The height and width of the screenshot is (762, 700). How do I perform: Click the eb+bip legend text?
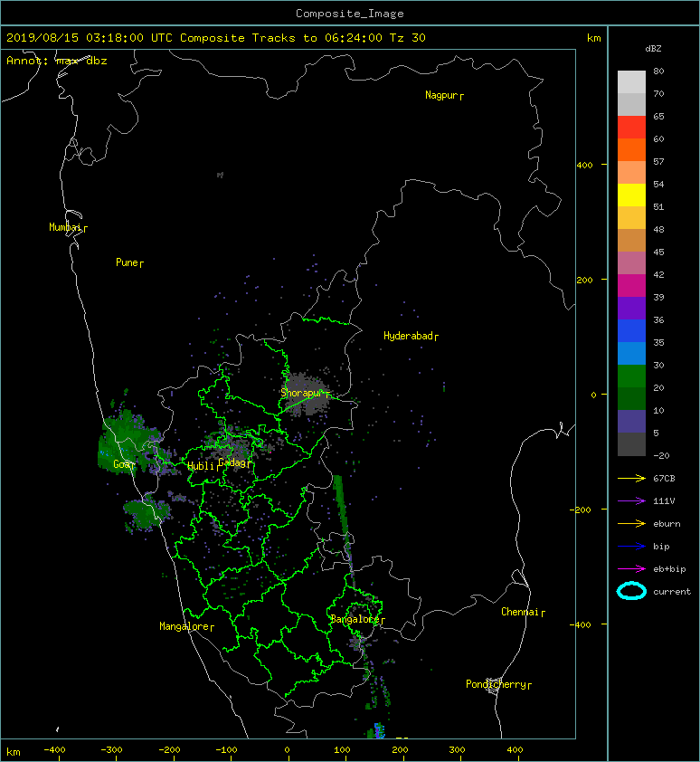[x=669, y=569]
